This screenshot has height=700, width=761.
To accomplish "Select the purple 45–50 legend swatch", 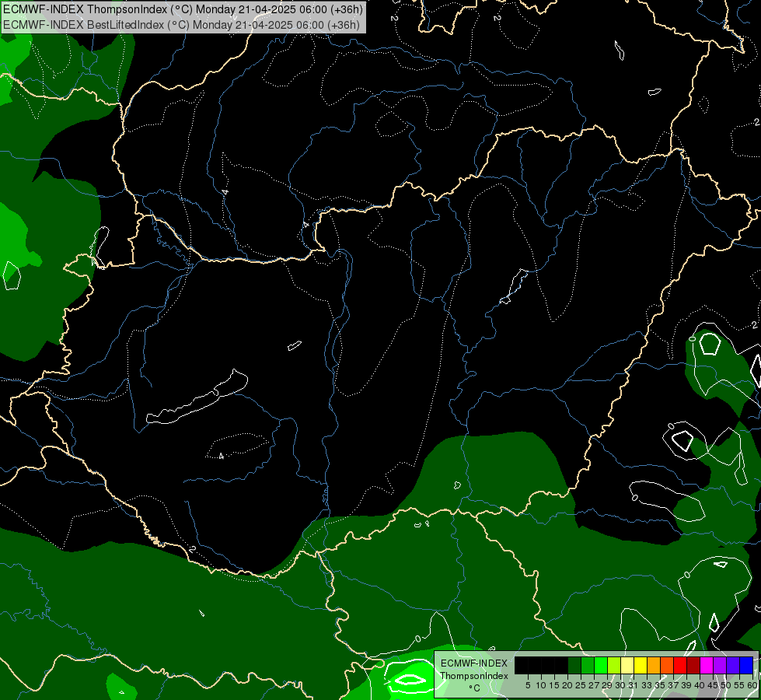I will coord(720,666).
